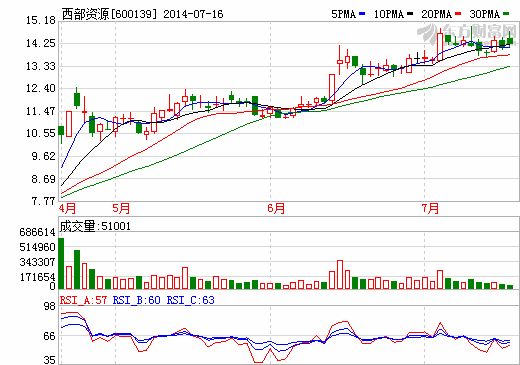Click the 7月 month marker

(x=430, y=209)
